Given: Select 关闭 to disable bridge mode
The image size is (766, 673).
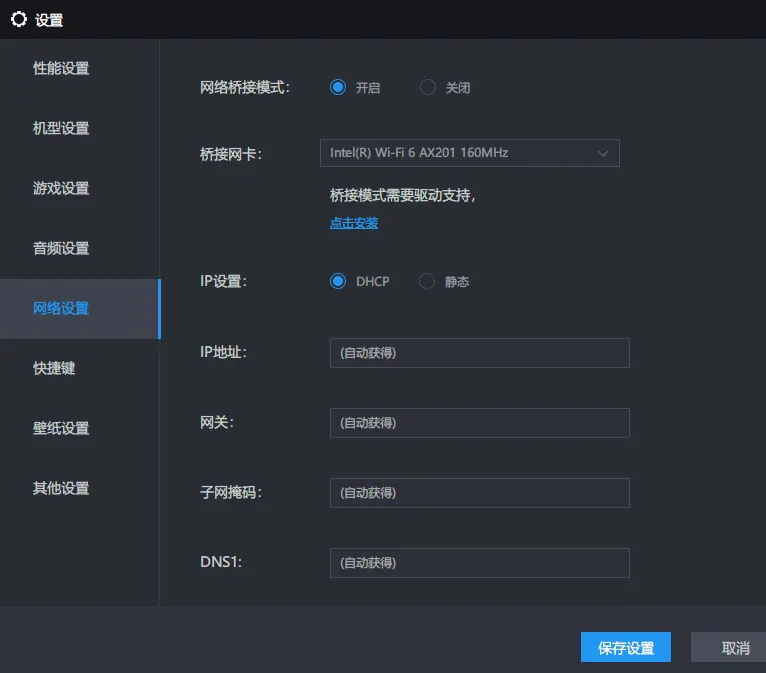Looking at the screenshot, I should pyautogui.click(x=428, y=88).
